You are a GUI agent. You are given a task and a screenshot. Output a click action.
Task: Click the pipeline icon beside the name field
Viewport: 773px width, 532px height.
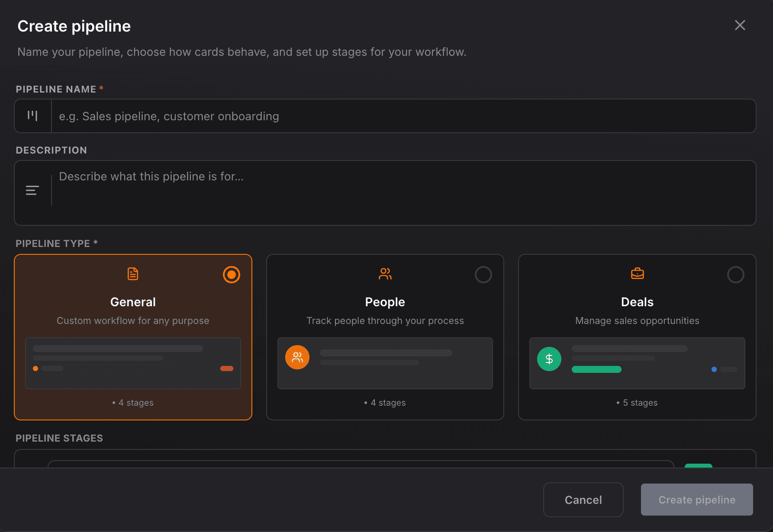click(x=32, y=115)
